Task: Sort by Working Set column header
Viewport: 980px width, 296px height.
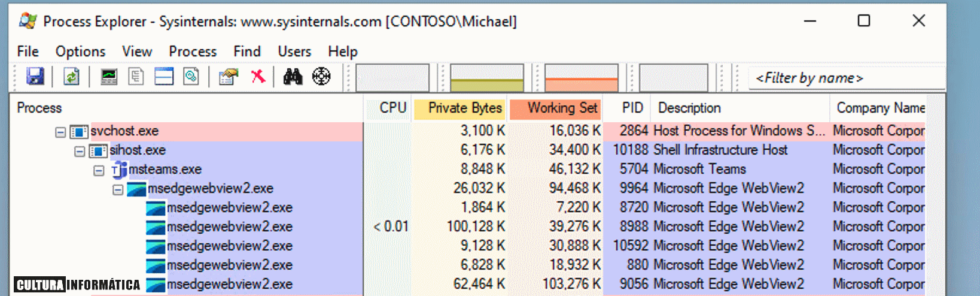Action: (555, 108)
